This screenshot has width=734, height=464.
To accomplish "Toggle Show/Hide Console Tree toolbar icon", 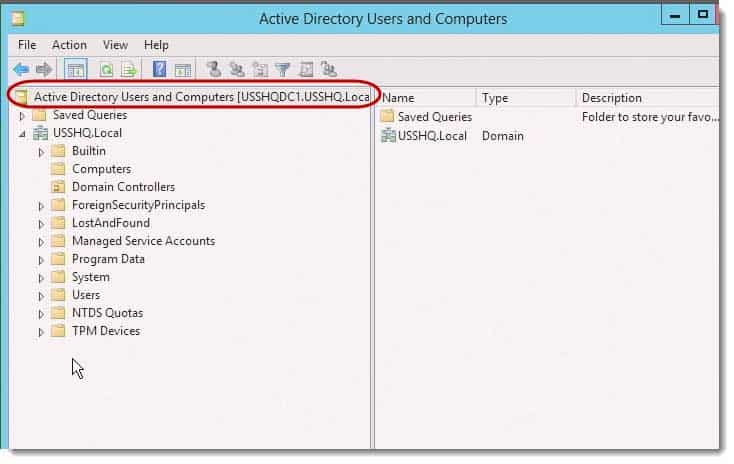I will pos(75,70).
